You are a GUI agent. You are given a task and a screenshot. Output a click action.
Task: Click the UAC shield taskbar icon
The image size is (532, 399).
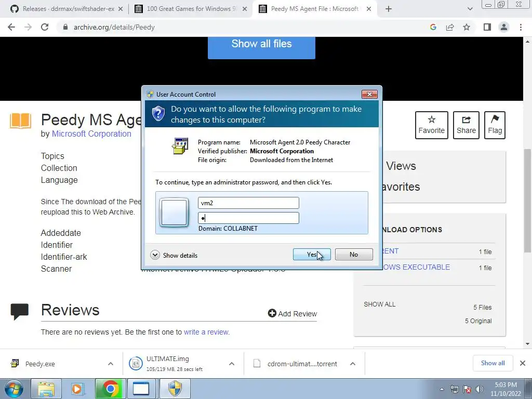(x=175, y=389)
